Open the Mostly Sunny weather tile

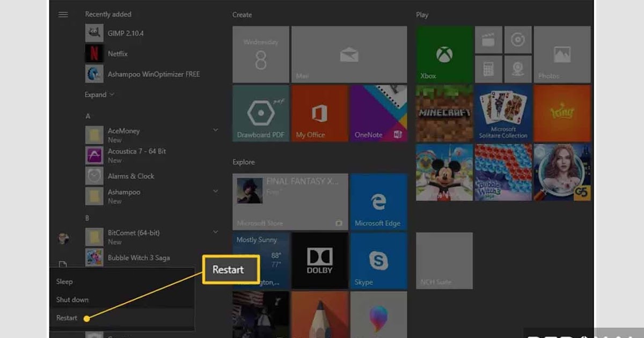pos(261,261)
